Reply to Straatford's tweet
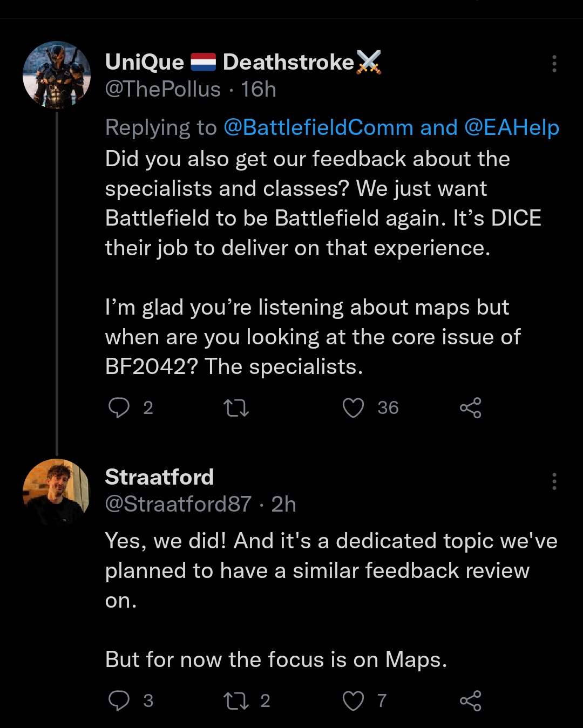The image size is (583, 728). 119,700
